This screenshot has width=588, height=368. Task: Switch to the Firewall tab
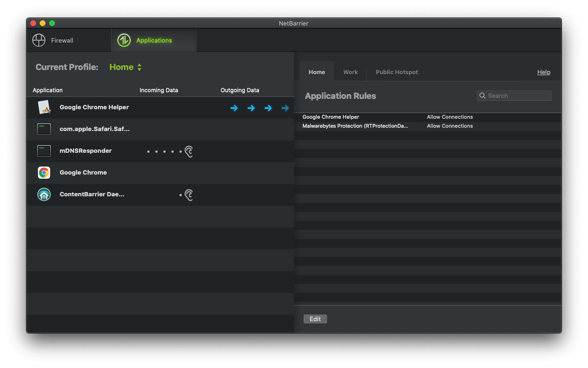pyautogui.click(x=69, y=40)
